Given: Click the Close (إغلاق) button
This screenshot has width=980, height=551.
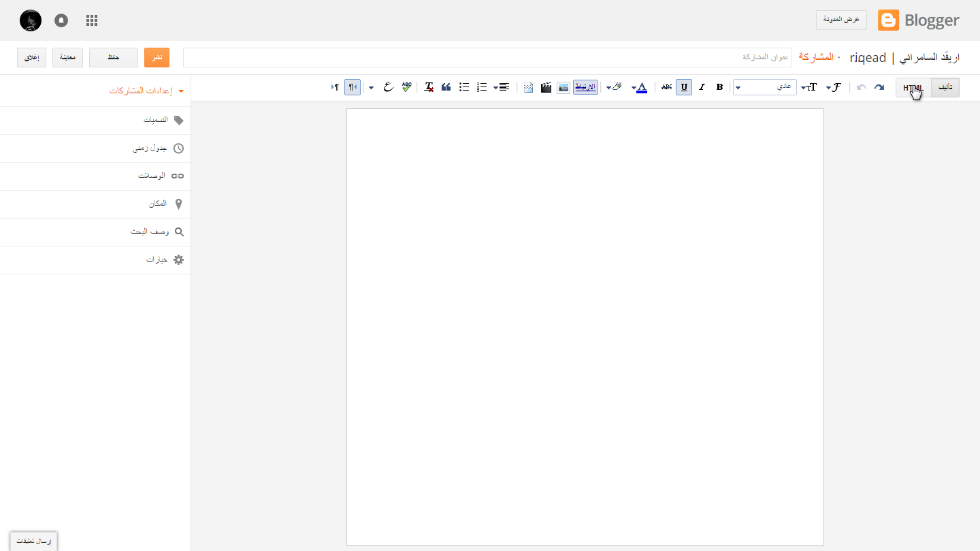Looking at the screenshot, I should [x=31, y=57].
